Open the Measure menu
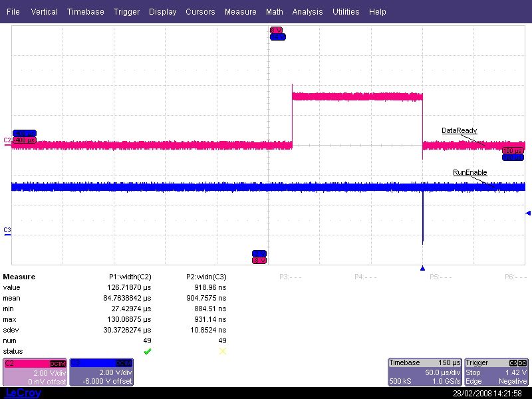This screenshot has width=532, height=399. pos(241,12)
